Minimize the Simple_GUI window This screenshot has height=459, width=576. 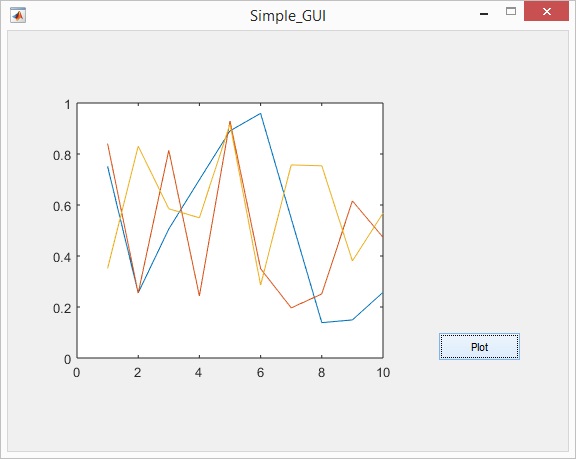click(484, 14)
